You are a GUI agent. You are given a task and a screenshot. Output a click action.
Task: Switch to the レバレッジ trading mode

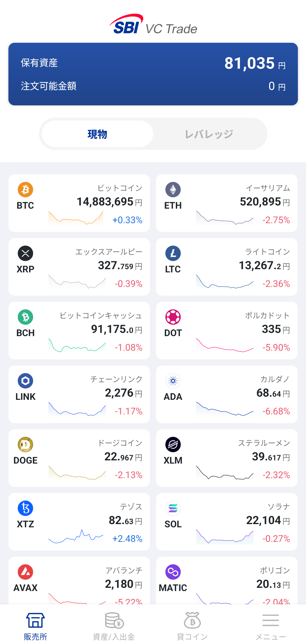209,134
